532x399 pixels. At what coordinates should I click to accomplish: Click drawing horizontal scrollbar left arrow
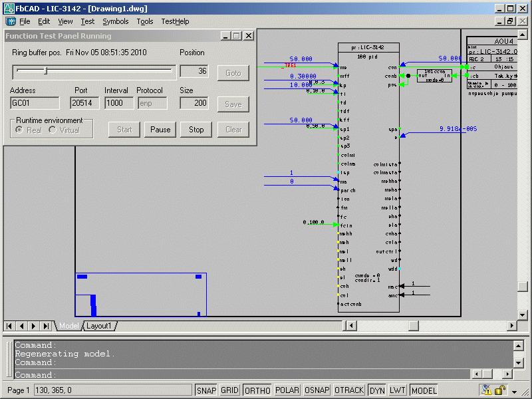(x=351, y=326)
